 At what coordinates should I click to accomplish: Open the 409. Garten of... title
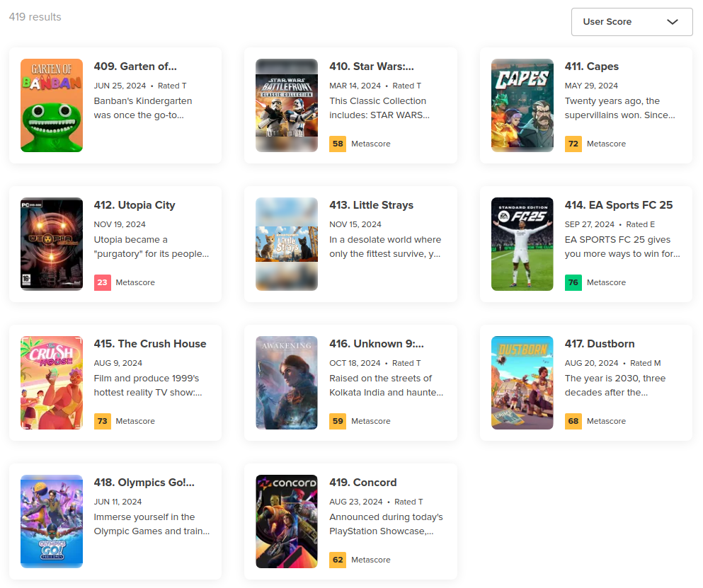135,67
